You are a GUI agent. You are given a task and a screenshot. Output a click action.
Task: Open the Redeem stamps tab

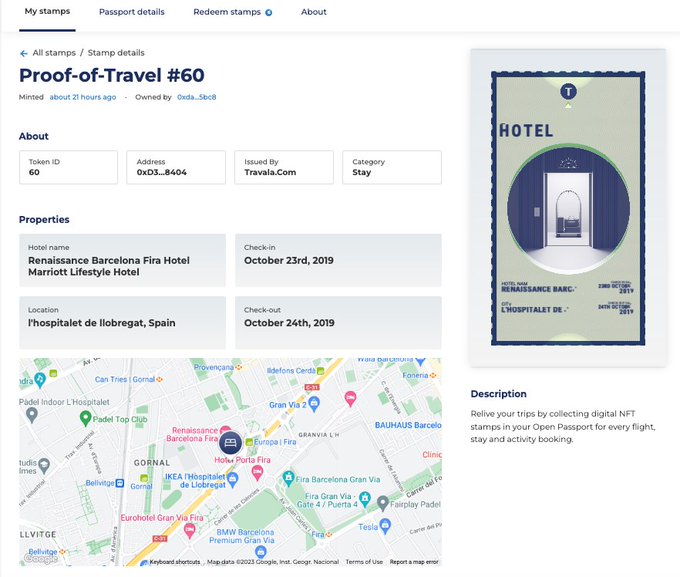click(x=227, y=12)
